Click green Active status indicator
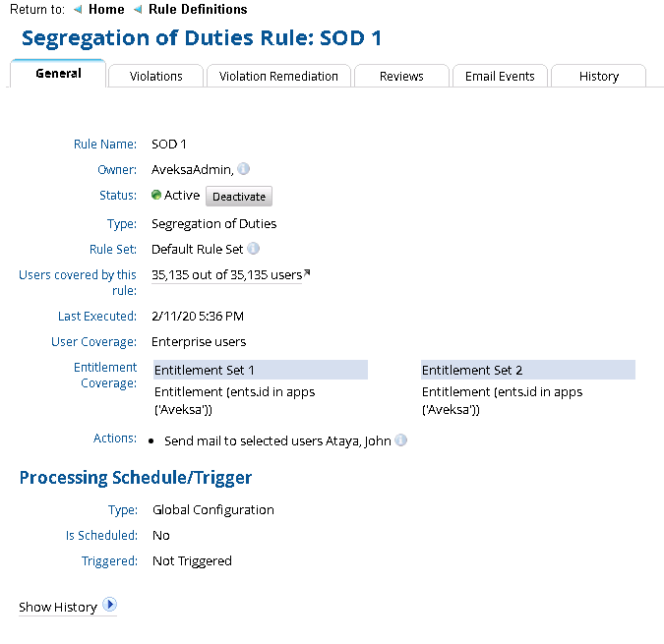 (156, 196)
